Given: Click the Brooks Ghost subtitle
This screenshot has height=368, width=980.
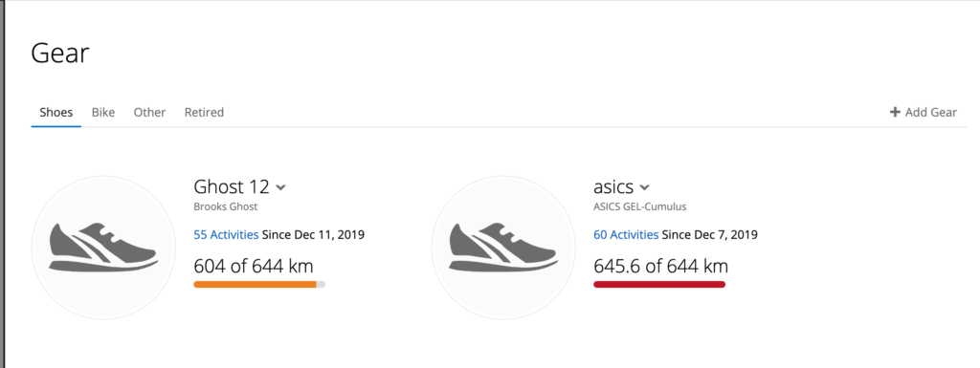Looking at the screenshot, I should tap(226, 207).
